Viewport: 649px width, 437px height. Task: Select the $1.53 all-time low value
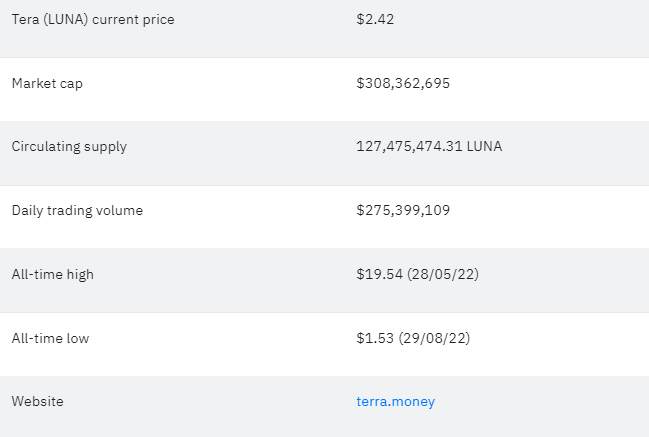coord(375,338)
